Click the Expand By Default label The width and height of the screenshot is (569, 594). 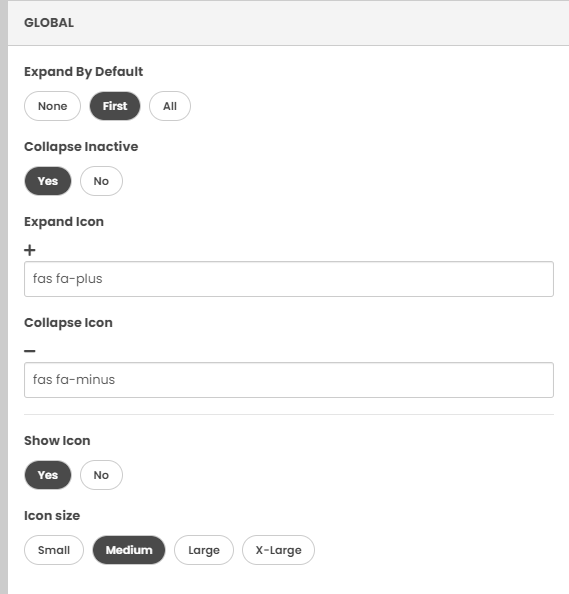point(84,72)
